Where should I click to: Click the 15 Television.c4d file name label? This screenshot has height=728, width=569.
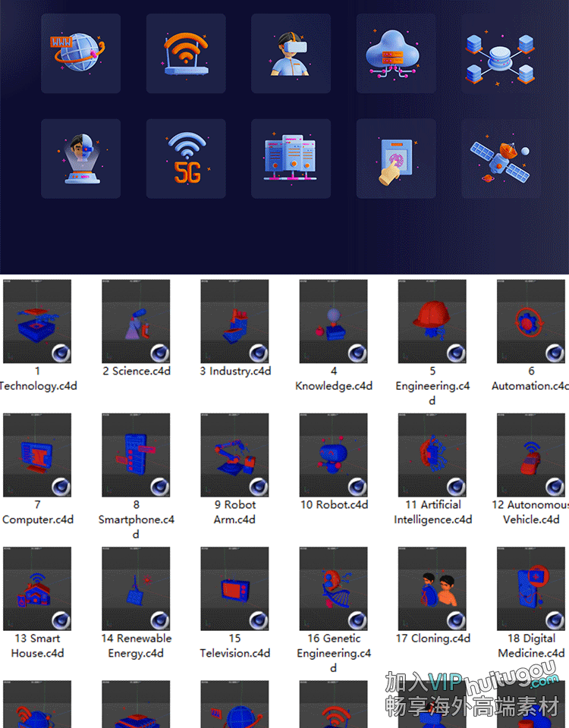click(x=235, y=646)
